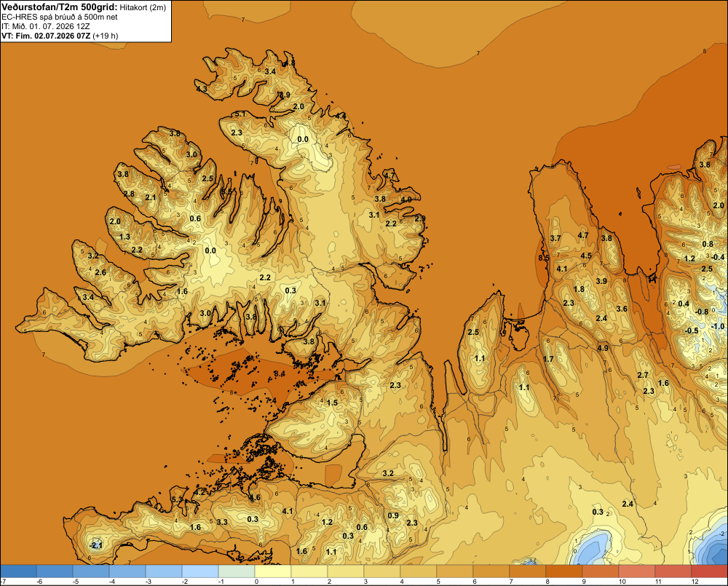Click the 0.9 temperature label

393,515
